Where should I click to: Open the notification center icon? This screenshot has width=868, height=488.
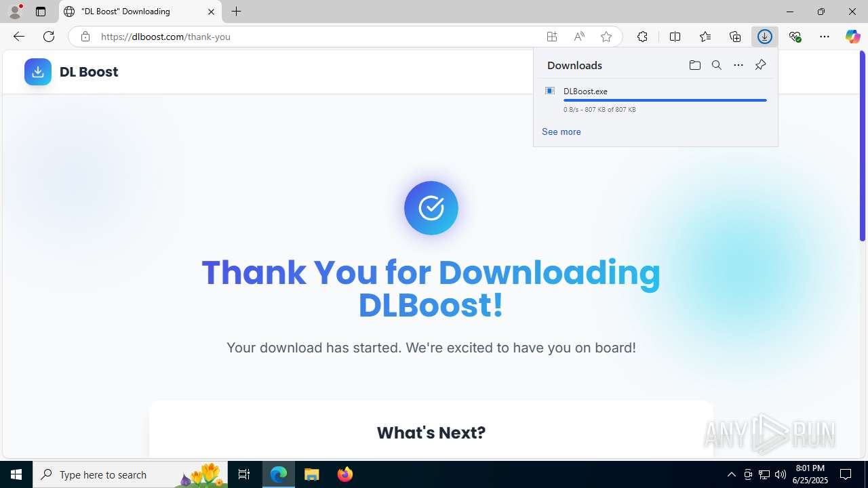coord(846,474)
